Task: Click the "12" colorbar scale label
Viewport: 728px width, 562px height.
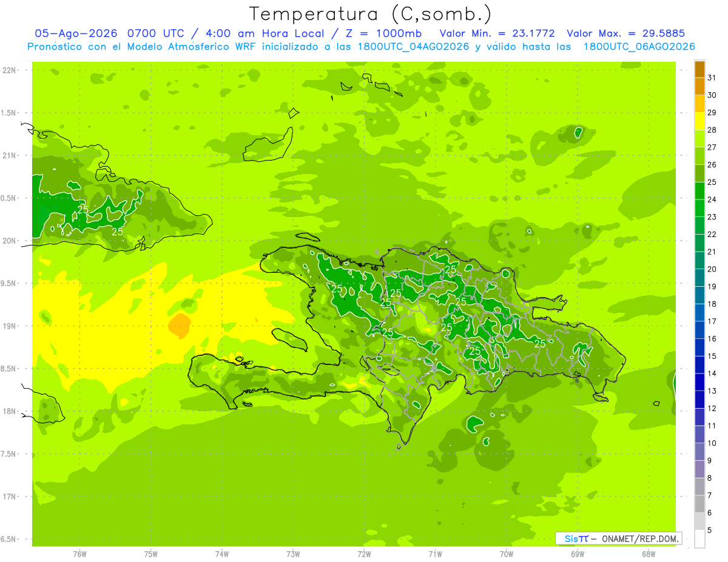Action: tap(712, 409)
